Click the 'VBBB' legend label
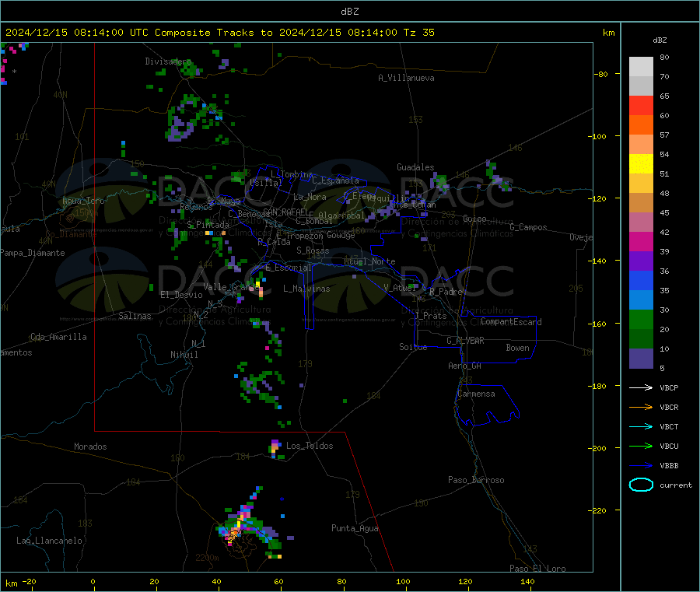 click(x=669, y=466)
